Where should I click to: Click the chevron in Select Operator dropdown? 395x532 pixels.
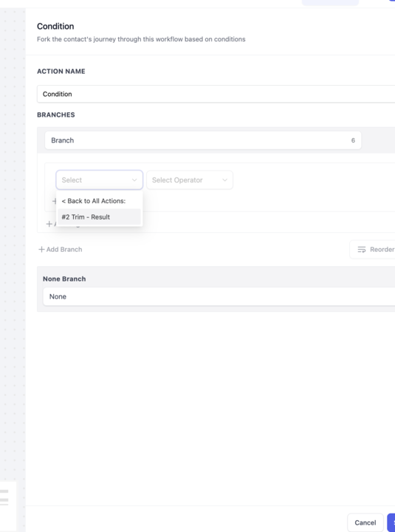(224, 180)
